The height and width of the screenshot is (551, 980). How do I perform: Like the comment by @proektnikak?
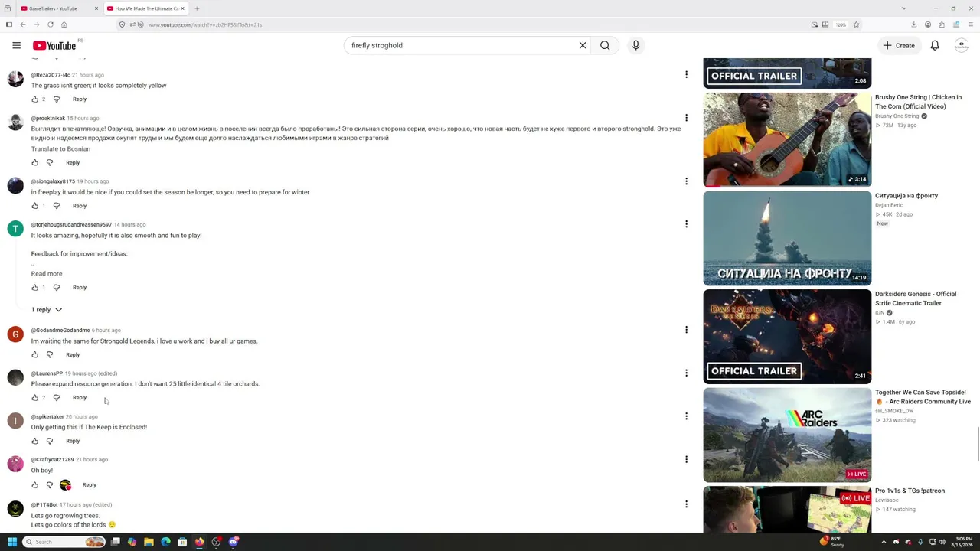[34, 162]
